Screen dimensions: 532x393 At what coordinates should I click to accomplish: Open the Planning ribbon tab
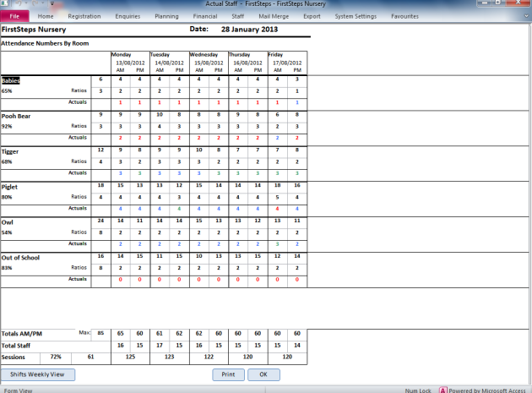pos(166,16)
